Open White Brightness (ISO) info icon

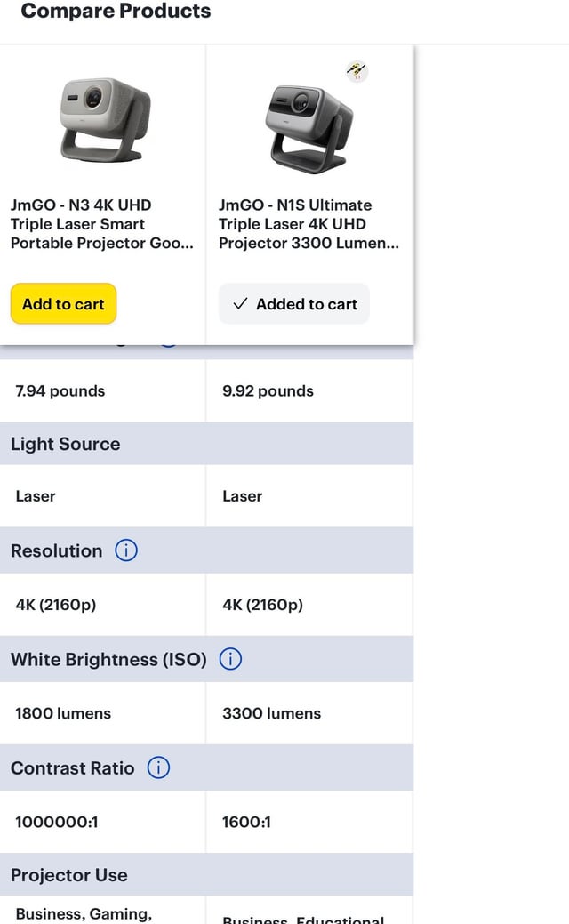click(x=230, y=659)
